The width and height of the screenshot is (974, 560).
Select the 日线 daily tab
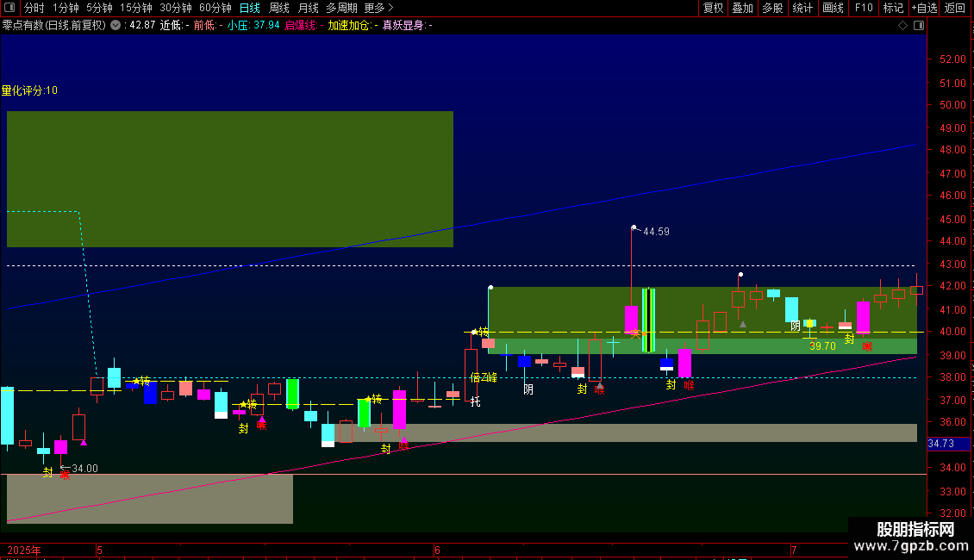point(250,8)
